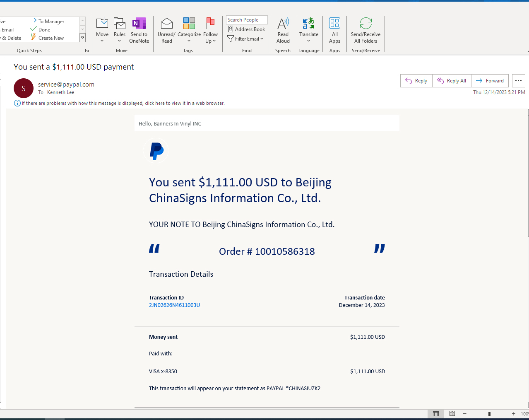Adjust the zoom slider handle
Screen dimensions: 529x420
point(489,414)
